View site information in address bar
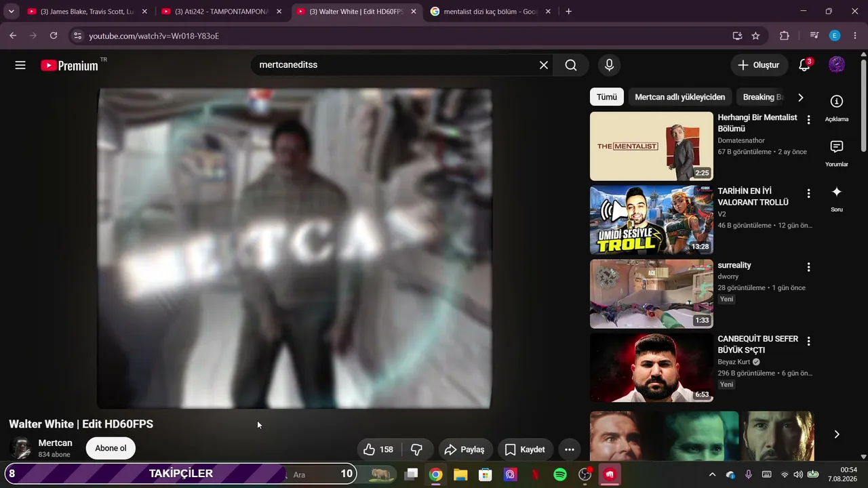This screenshot has height=488, width=868. pyautogui.click(x=77, y=36)
